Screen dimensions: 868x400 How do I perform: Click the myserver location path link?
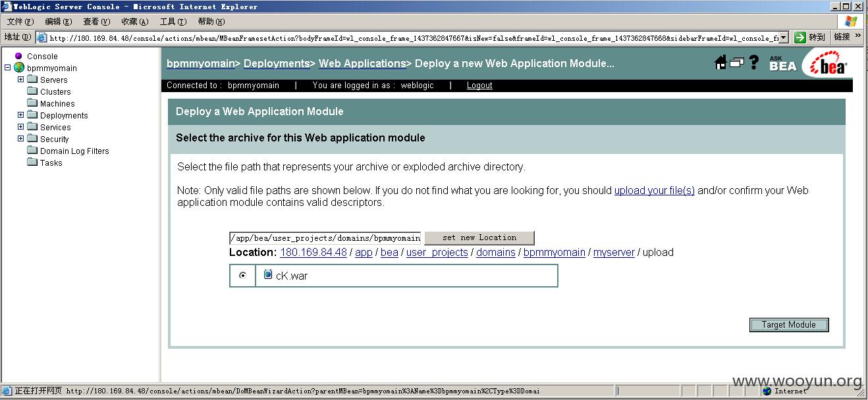(614, 253)
